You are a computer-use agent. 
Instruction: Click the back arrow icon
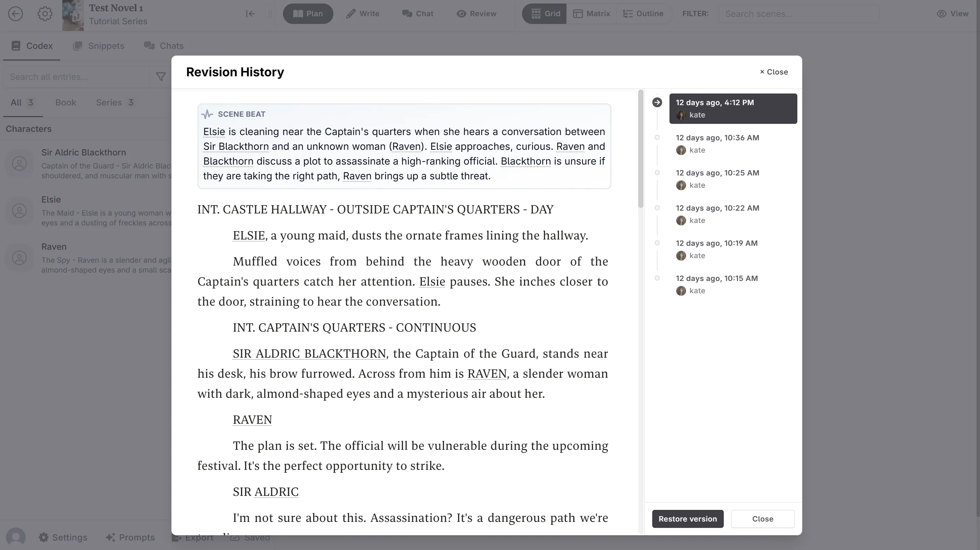[15, 14]
